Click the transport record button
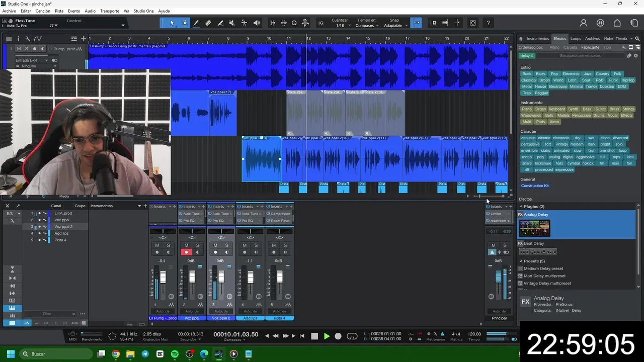The image size is (644, 362). 338,336
